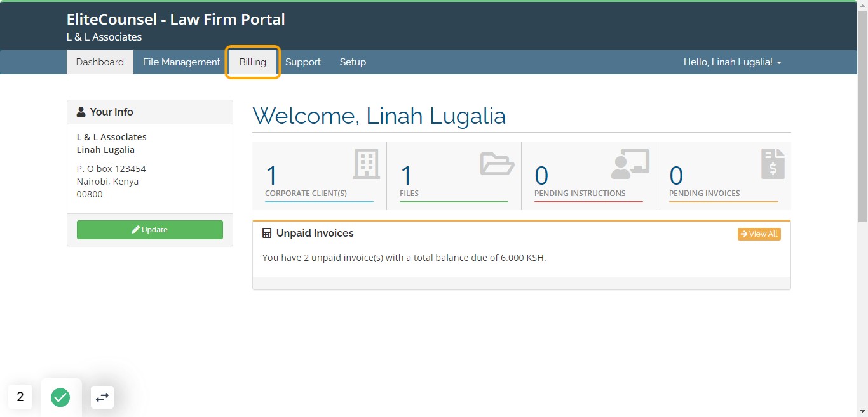Open the File Management menu
The width and height of the screenshot is (868, 417).
[x=181, y=62]
